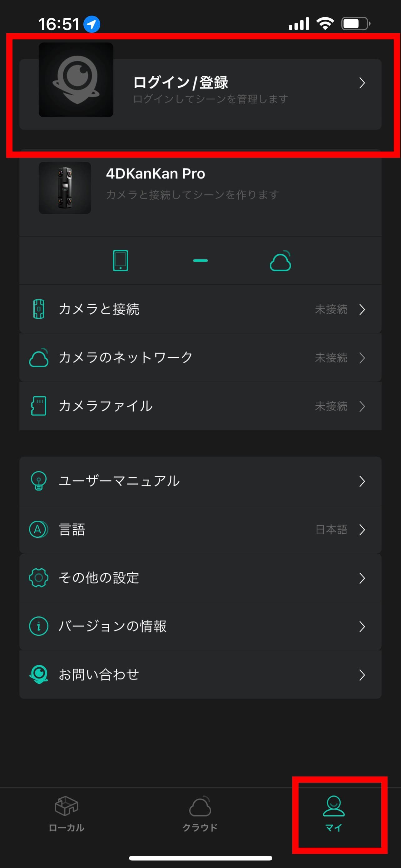Tap the profile avatar logo image
Image resolution: width=401 pixels, height=868 pixels.
point(76,80)
